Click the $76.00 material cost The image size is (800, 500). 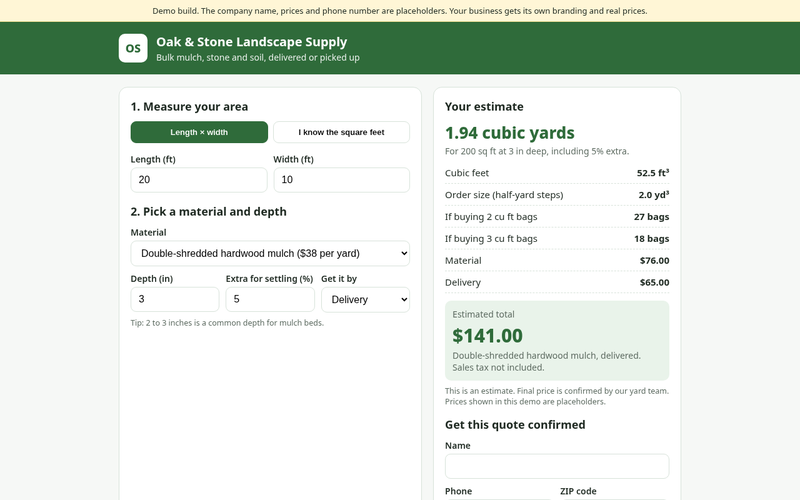click(655, 261)
